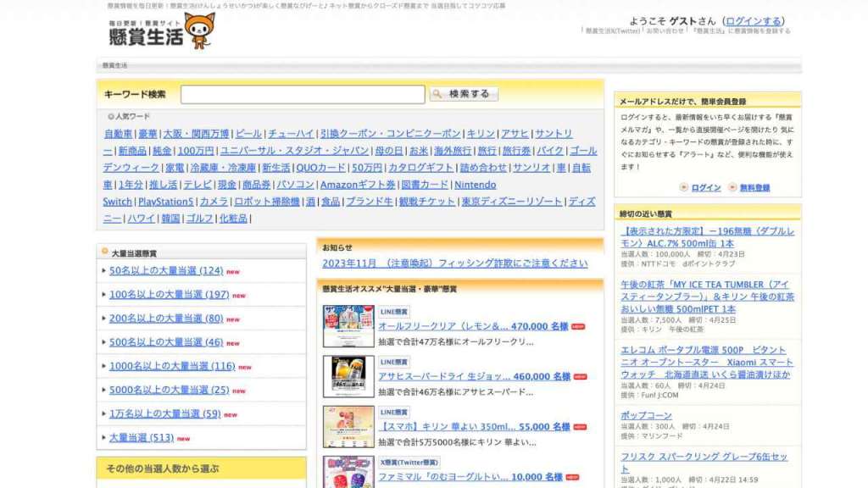
Task: Click the 自動車 popular keyword link
Action: coord(118,134)
